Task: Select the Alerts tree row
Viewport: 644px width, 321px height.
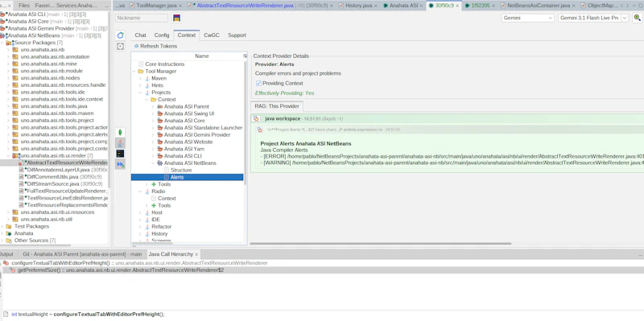Action: pos(188,177)
